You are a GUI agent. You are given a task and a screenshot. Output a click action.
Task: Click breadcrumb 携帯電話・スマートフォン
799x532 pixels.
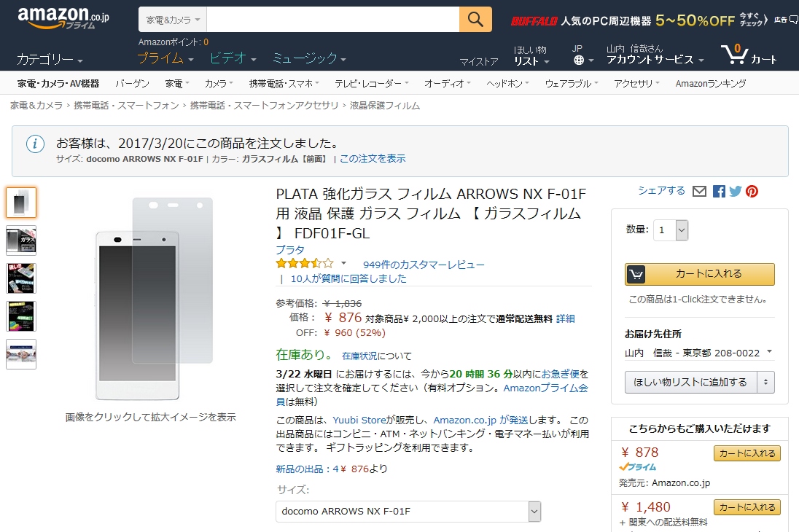pos(126,106)
